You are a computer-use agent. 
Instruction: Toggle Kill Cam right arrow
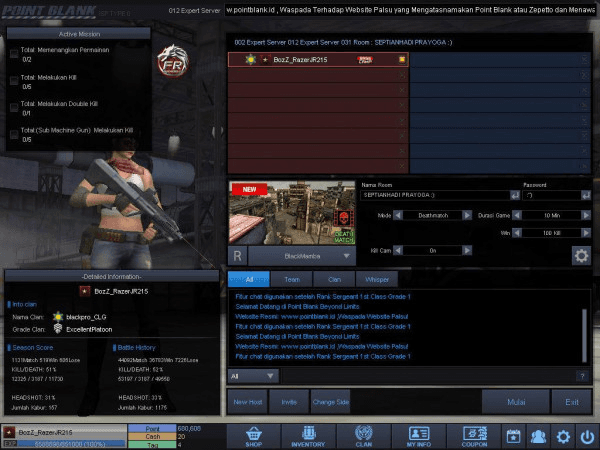(467, 251)
